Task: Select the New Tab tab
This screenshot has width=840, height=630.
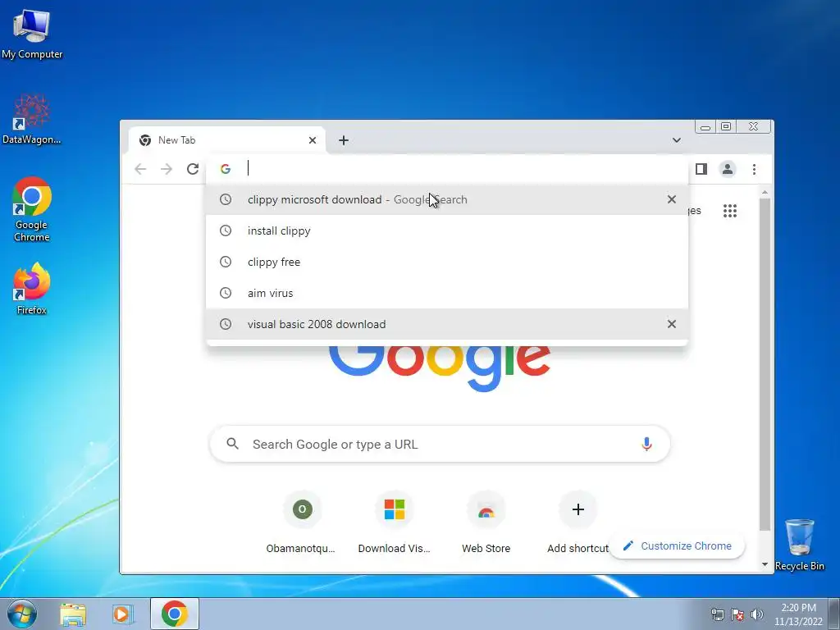Action: pyautogui.click(x=227, y=140)
